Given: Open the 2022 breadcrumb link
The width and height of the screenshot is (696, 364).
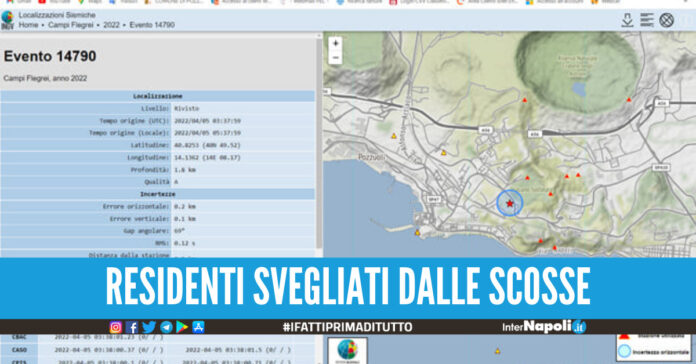Looking at the screenshot, I should point(111,25).
